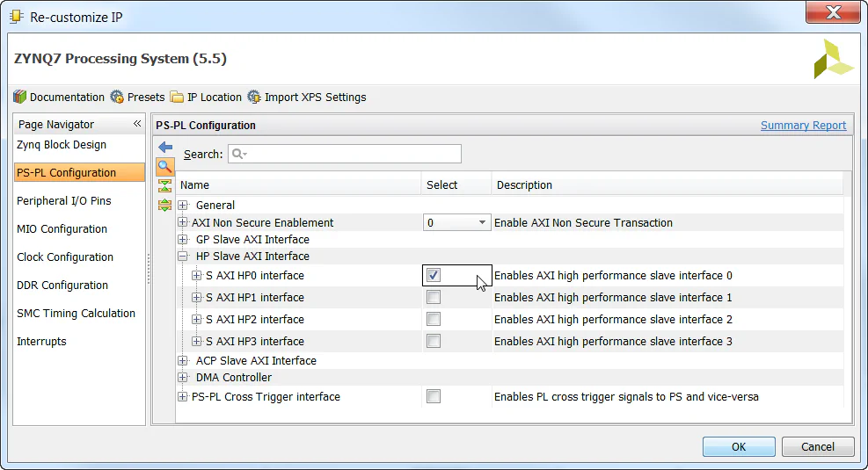
Task: Enable the S AXI HP1 interface checkbox
Action: pyautogui.click(x=434, y=297)
